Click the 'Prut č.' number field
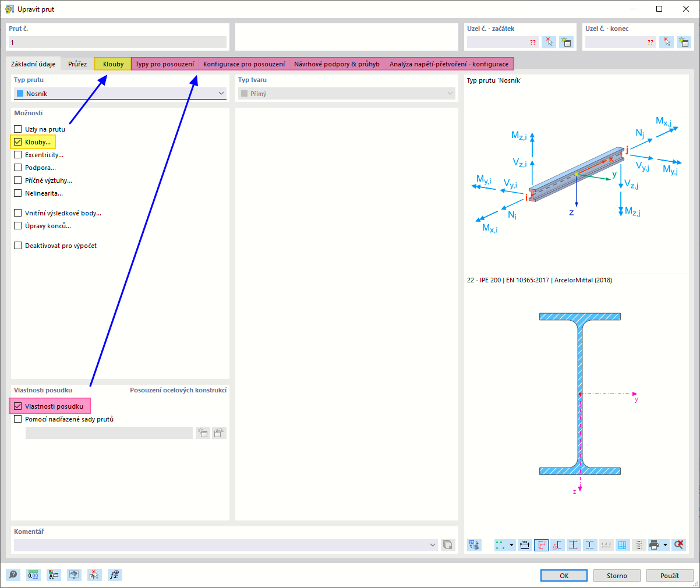 [x=118, y=42]
